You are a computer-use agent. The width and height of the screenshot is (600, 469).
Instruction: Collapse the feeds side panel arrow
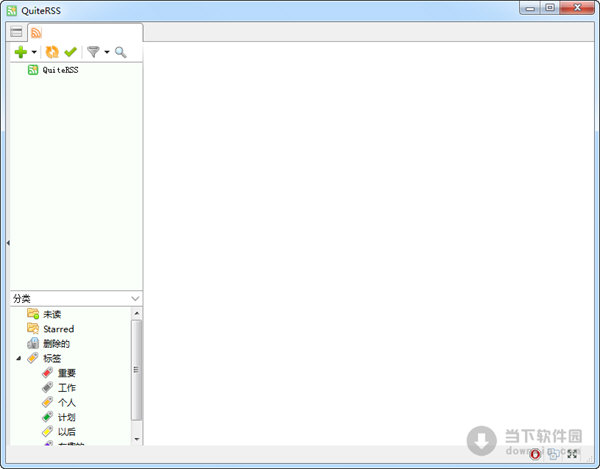(x=8, y=243)
